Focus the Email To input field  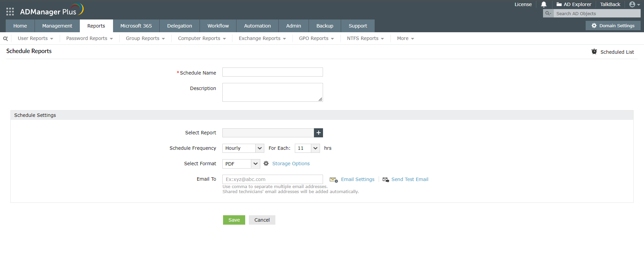click(x=272, y=179)
